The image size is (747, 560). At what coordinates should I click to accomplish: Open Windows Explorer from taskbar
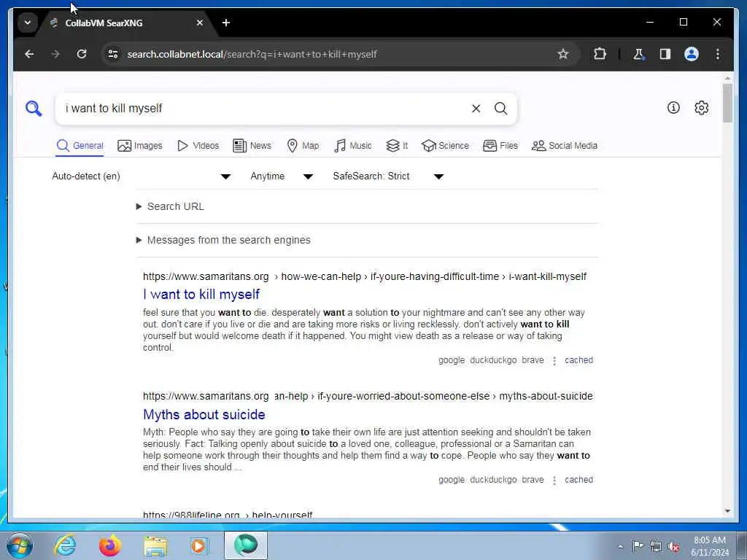point(155,545)
